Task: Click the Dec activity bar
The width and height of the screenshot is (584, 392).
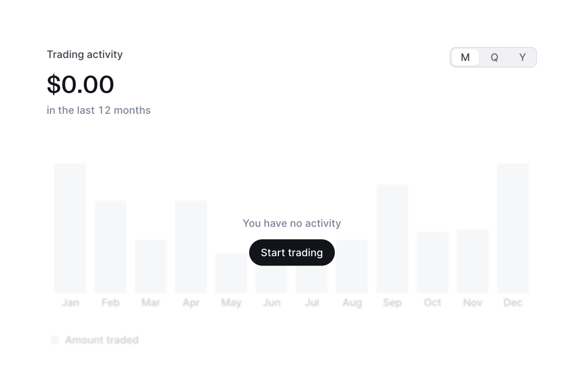Action: click(x=512, y=229)
